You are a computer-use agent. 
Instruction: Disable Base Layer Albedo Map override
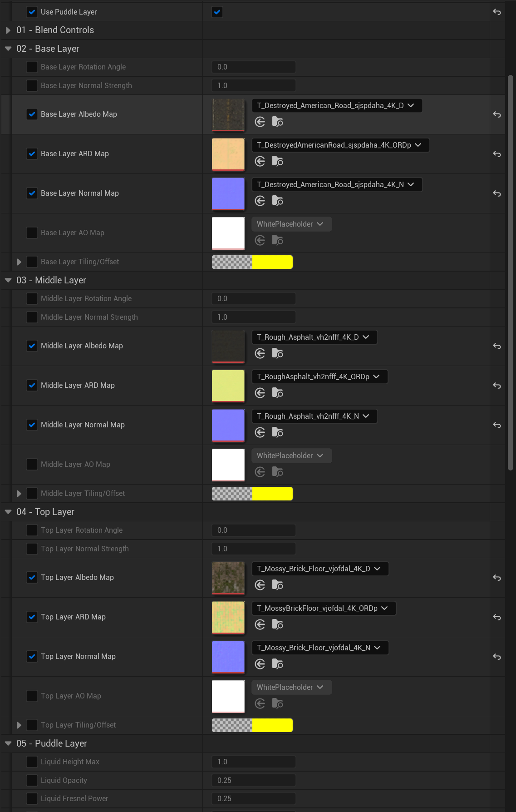click(32, 114)
